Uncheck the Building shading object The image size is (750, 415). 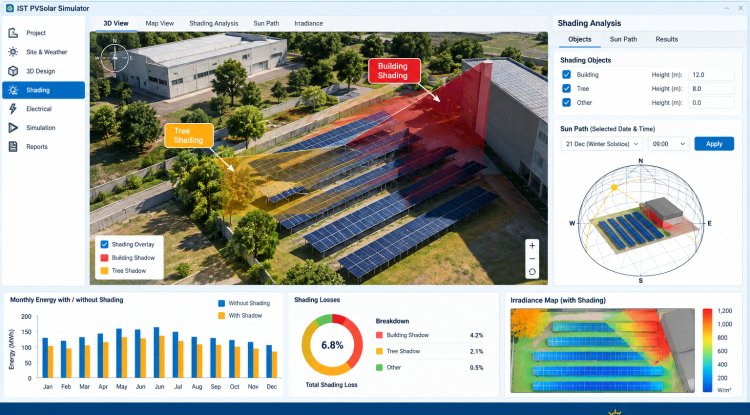pyautogui.click(x=566, y=75)
